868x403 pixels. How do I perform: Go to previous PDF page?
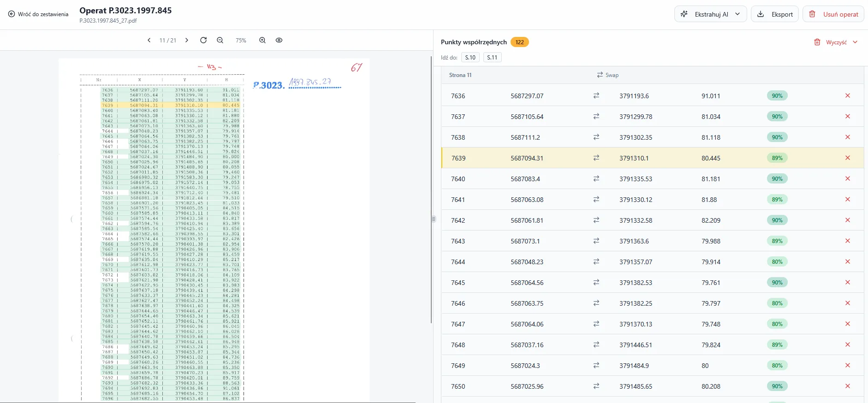coord(149,40)
